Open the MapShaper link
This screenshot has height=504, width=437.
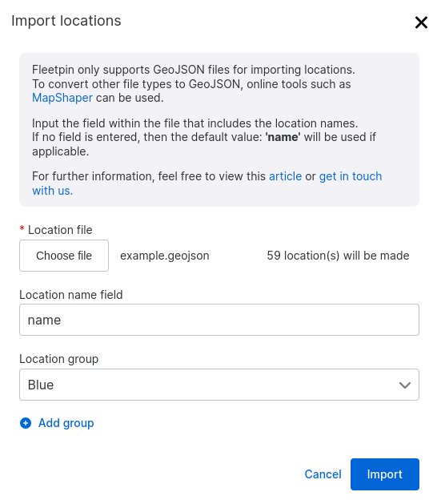point(62,98)
